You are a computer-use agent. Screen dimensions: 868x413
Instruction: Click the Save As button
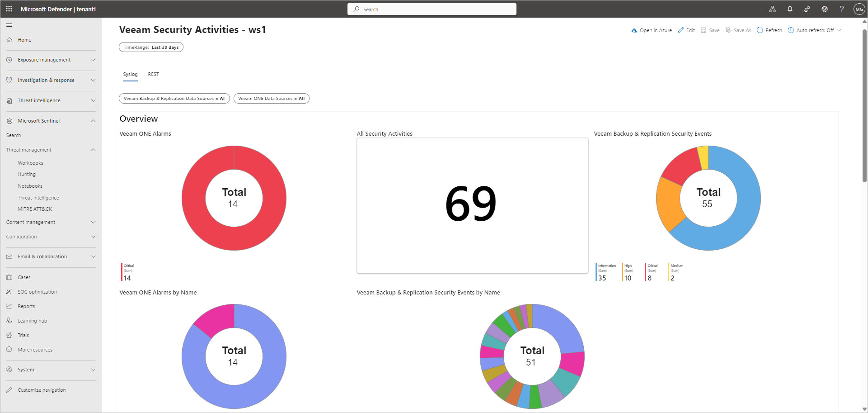pyautogui.click(x=738, y=30)
